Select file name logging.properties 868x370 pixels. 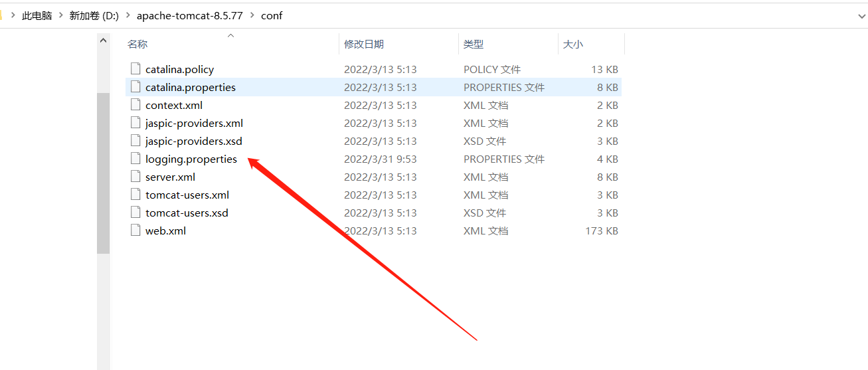tap(191, 159)
